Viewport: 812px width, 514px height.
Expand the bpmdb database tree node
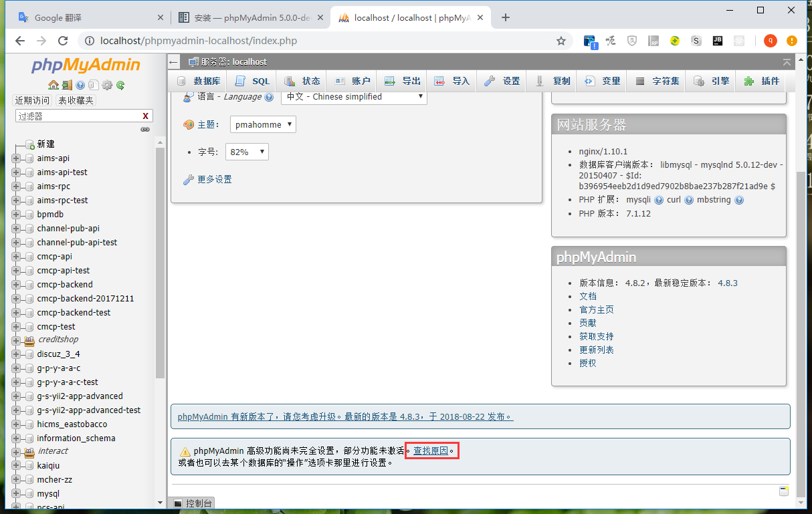(x=16, y=215)
